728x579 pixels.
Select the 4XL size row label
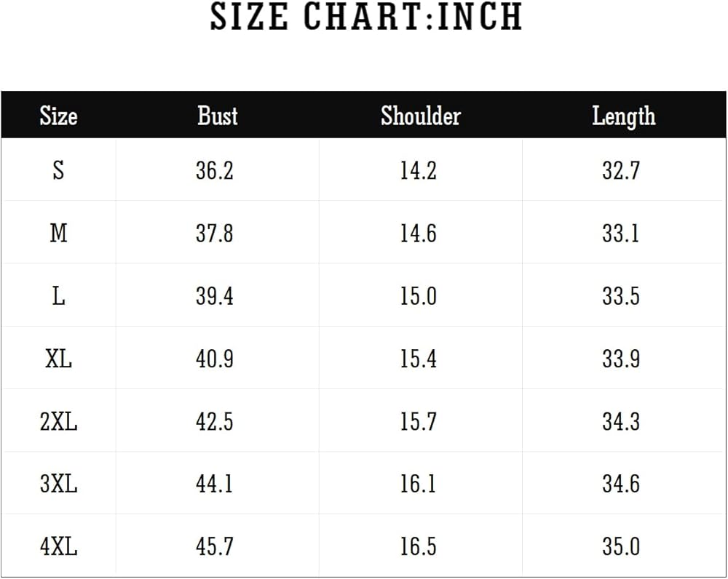coord(58,546)
